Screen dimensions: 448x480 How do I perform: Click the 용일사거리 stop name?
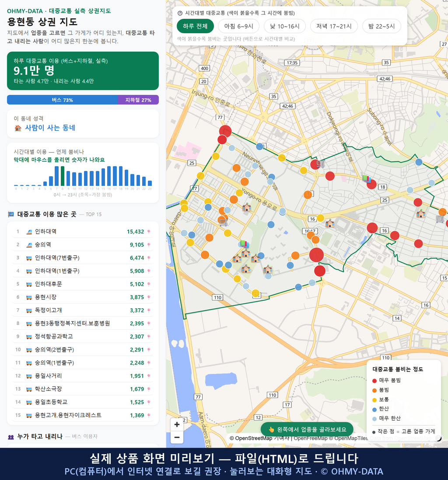tap(48, 376)
